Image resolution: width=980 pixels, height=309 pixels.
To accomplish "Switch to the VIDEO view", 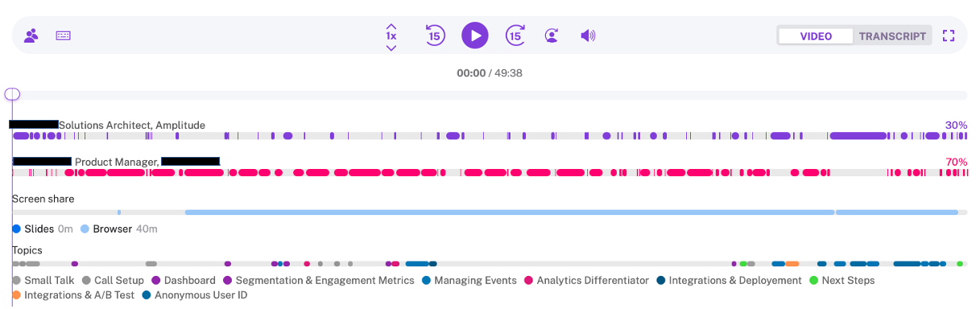I will (x=816, y=36).
